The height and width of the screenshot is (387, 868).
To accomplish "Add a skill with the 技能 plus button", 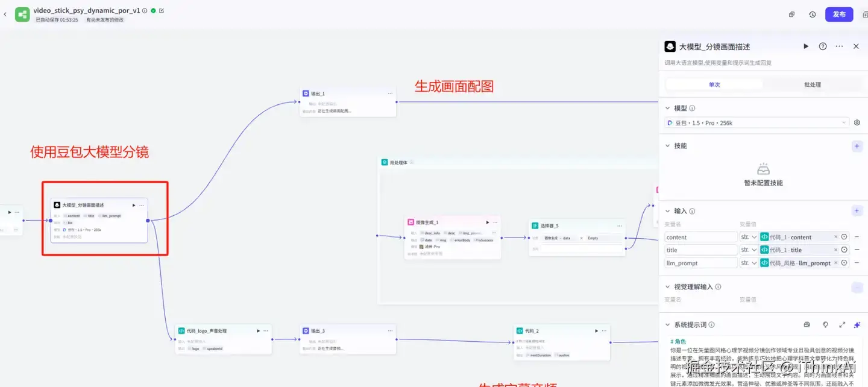I will (857, 146).
